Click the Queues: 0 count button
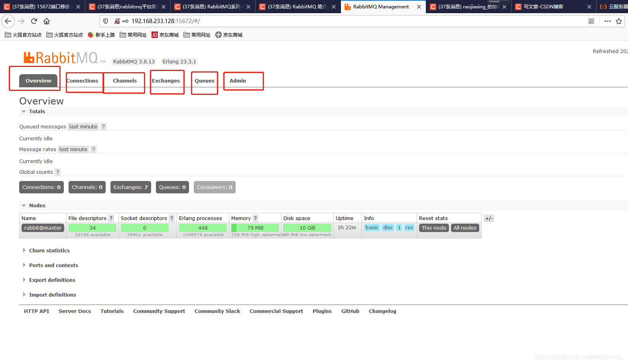 [172, 187]
